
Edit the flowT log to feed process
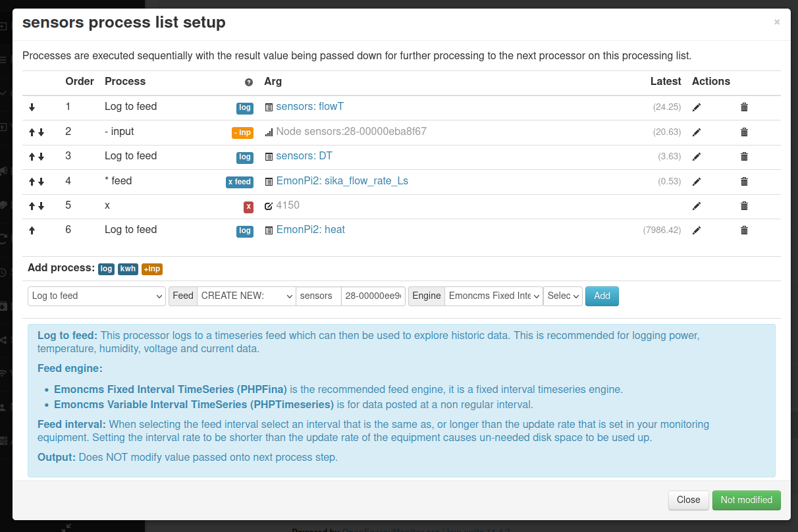click(697, 107)
